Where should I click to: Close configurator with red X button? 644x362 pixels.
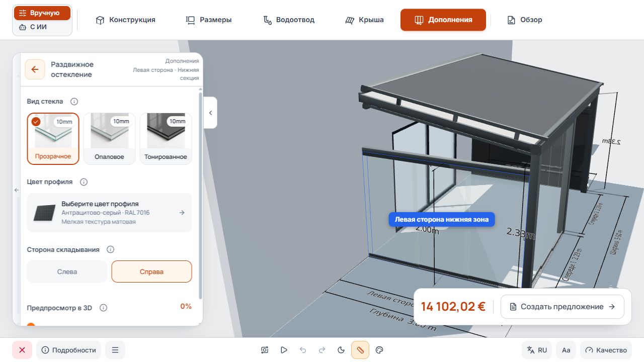22,350
